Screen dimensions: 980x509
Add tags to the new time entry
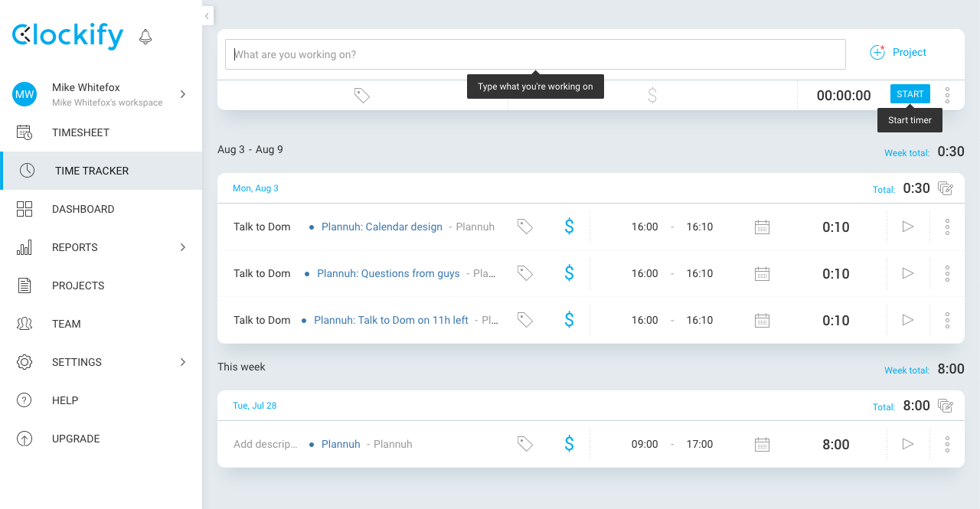pyautogui.click(x=362, y=95)
